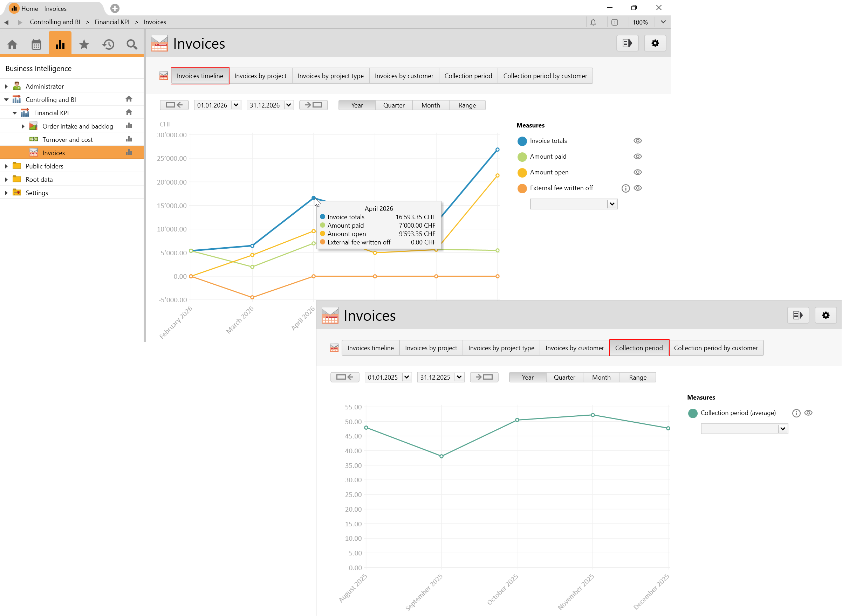Screen dimensions: 842x616
Task: Open the 01.01.2026 start date dropdown
Action: click(236, 105)
